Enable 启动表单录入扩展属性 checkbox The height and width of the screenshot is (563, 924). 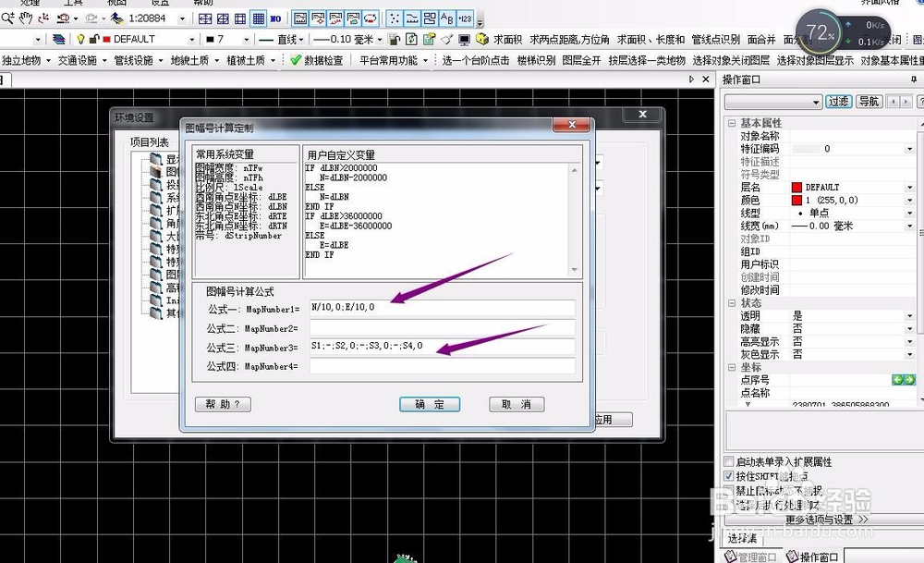click(729, 461)
